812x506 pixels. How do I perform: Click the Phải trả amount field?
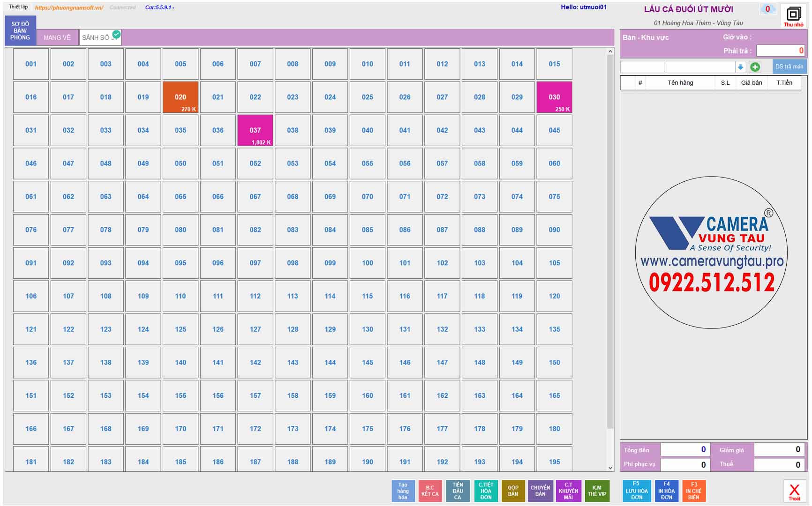pyautogui.click(x=781, y=51)
